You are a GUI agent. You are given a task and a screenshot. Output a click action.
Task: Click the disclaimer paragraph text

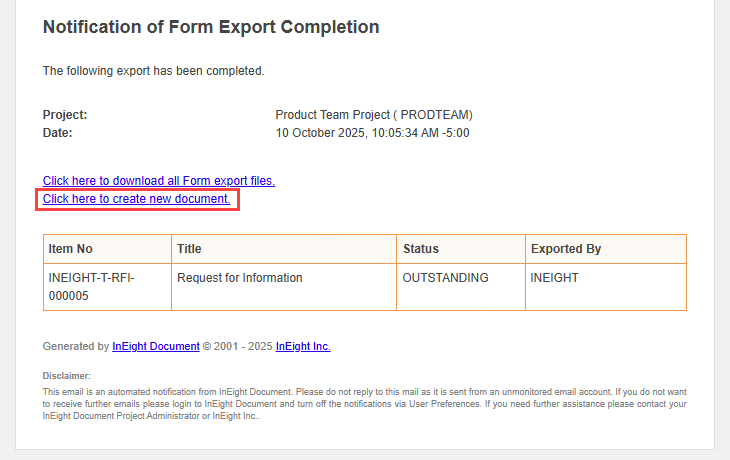[x=364, y=404]
